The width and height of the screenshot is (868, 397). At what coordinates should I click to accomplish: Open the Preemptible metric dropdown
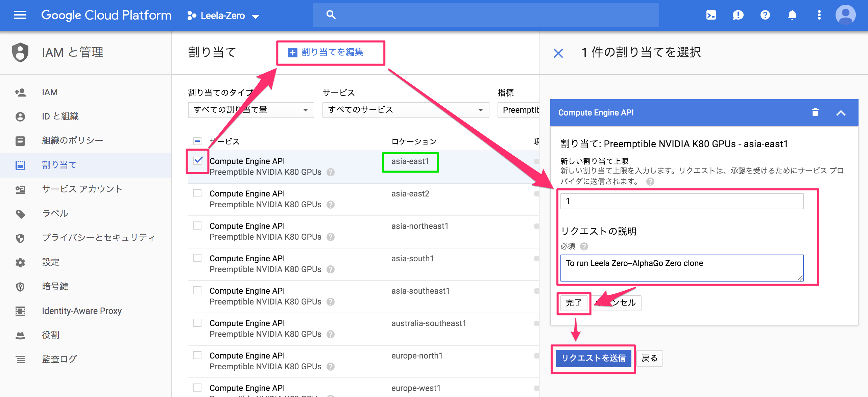(518, 110)
